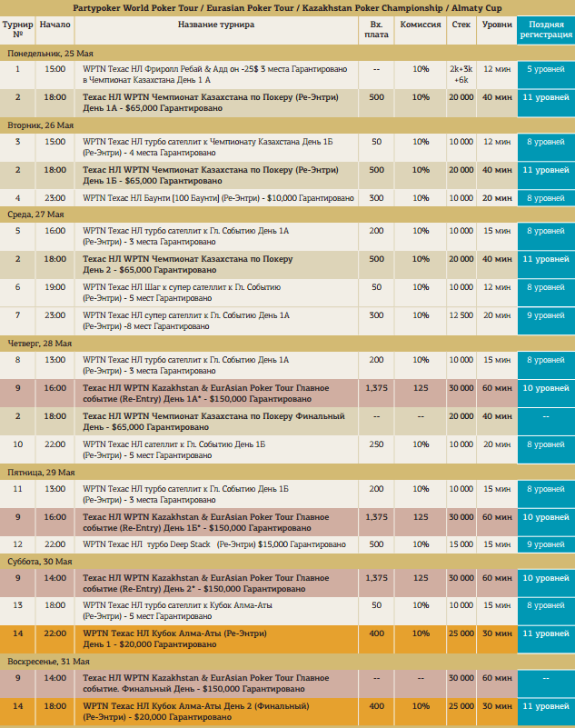Click the Partypoker World Poker Tour title bar
The image size is (575, 728).
pyautogui.click(x=287, y=7)
